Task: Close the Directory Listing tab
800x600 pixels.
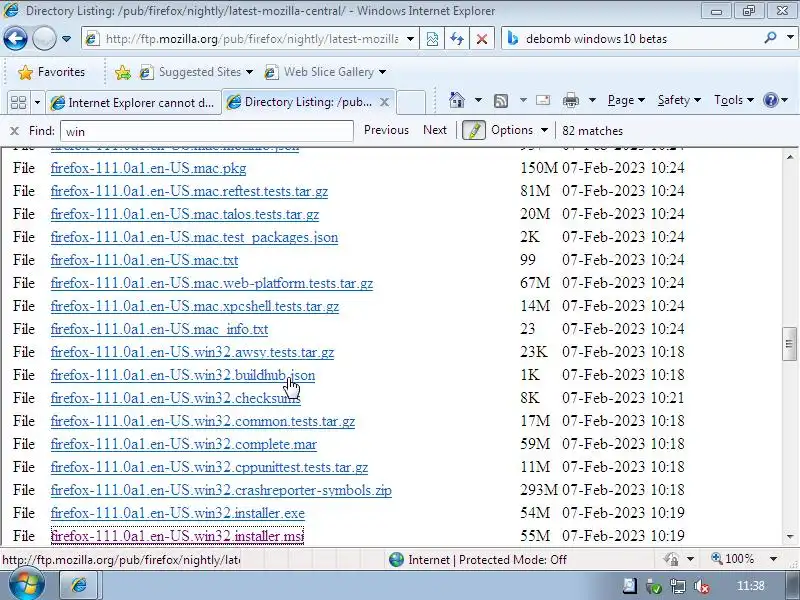Action: coord(385,103)
